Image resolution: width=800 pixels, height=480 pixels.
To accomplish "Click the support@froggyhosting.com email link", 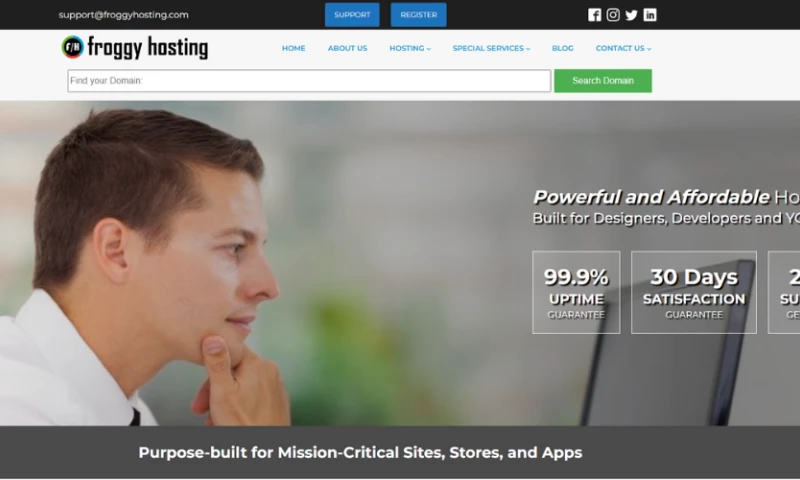I will click(123, 15).
